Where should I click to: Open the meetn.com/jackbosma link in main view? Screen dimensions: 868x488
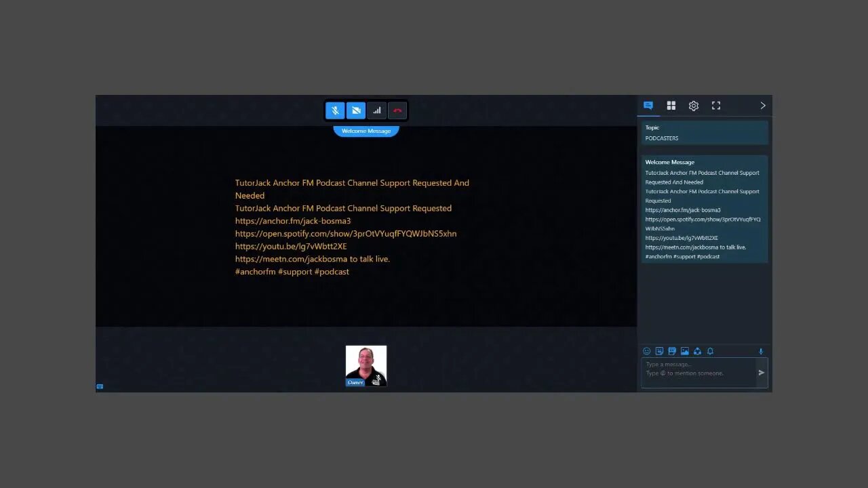[290, 259]
